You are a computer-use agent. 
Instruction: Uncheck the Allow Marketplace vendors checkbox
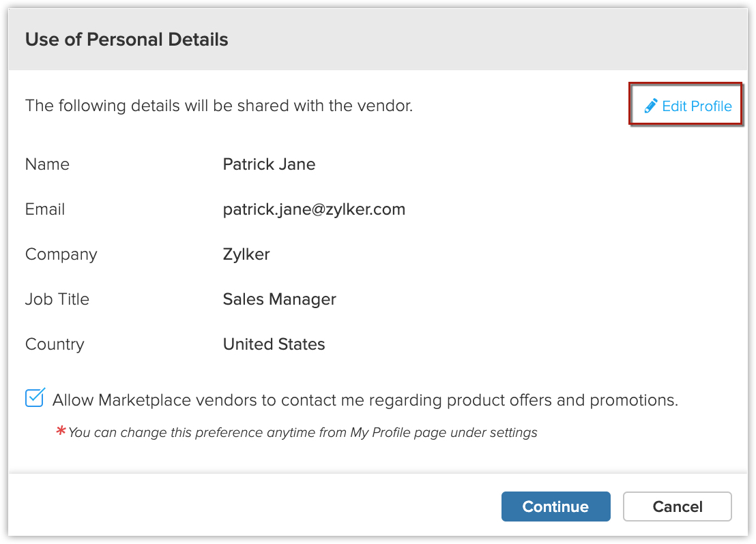35,398
